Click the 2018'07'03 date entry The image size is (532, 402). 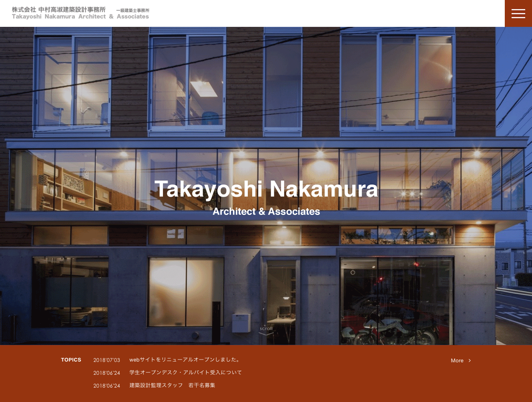pyautogui.click(x=106, y=360)
